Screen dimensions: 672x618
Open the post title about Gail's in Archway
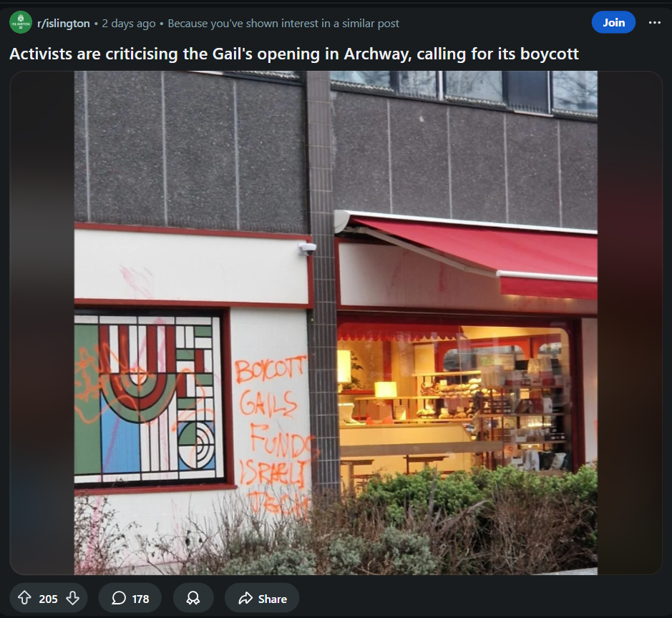[294, 54]
